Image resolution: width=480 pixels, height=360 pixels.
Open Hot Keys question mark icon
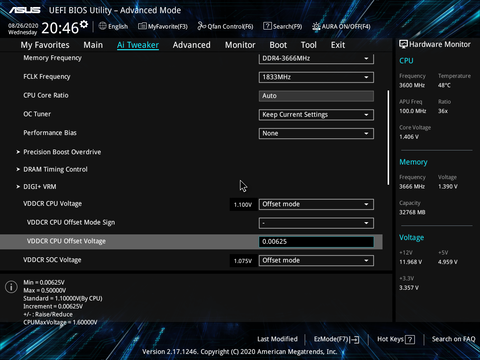[410, 340]
